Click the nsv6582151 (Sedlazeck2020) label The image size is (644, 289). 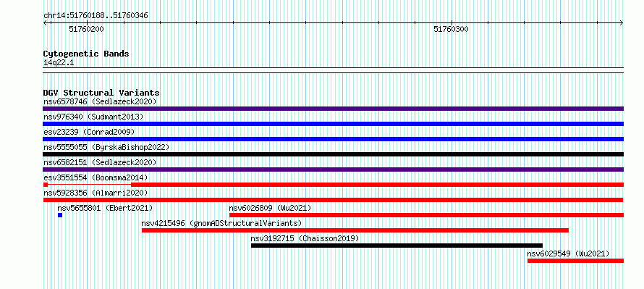pos(100,162)
